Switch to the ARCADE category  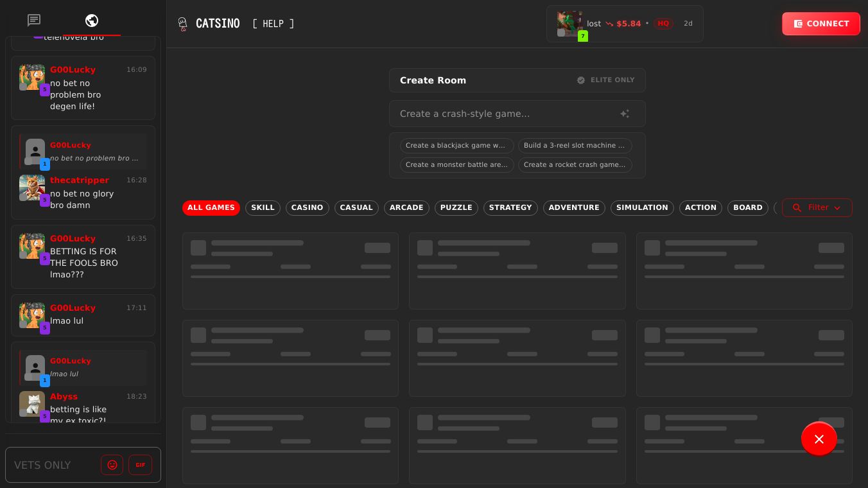[406, 208]
